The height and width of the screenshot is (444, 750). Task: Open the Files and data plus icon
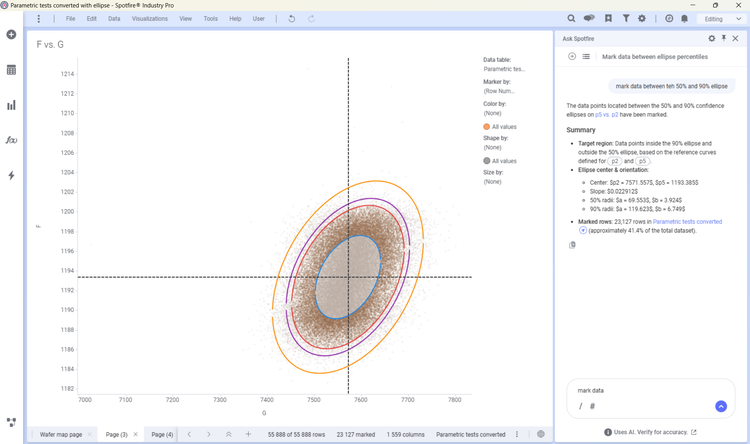pyautogui.click(x=11, y=34)
